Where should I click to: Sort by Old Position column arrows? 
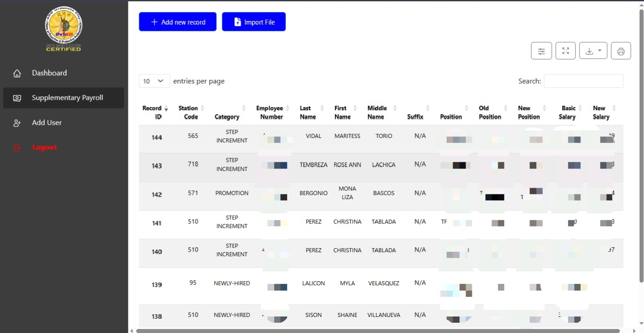[505, 108]
